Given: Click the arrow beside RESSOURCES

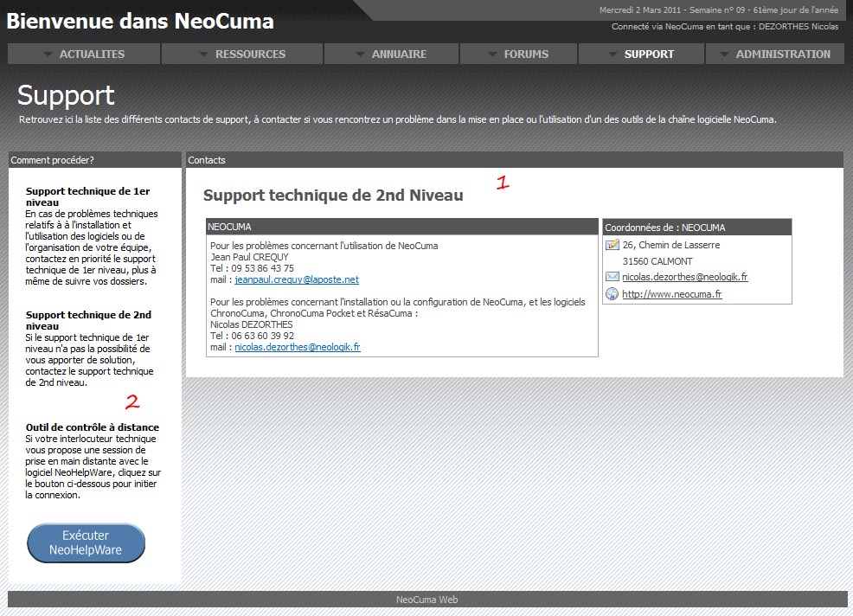Looking at the screenshot, I should pos(203,55).
